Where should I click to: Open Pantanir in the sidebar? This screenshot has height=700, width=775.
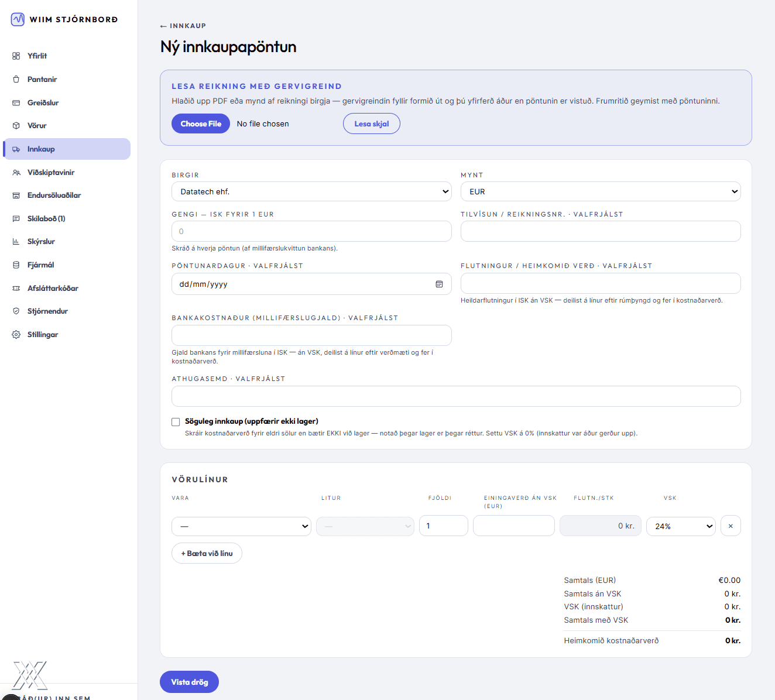67,79
